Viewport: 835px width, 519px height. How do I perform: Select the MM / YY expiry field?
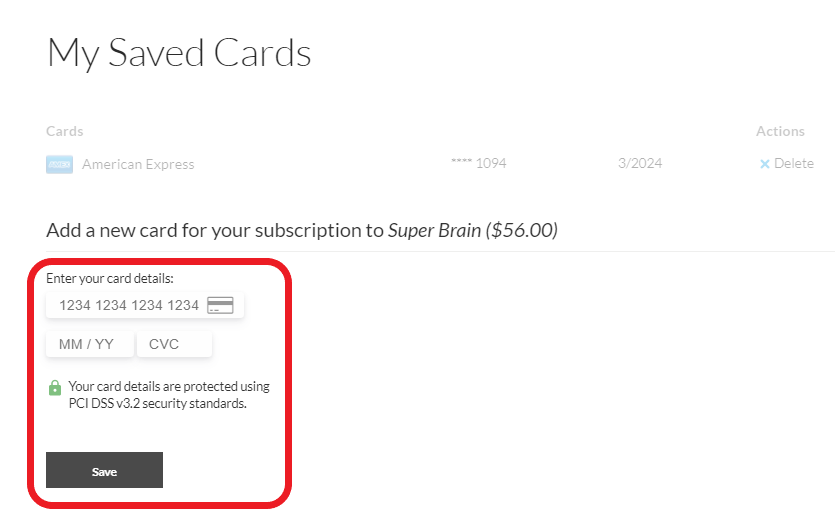tap(88, 344)
